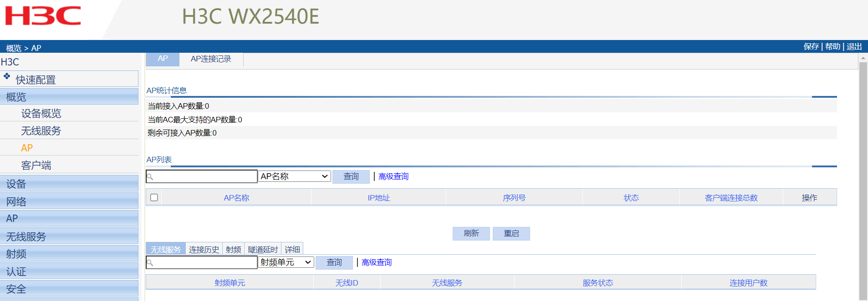Expand the 安全 menu section
The height and width of the screenshot is (301, 868).
click(69, 289)
